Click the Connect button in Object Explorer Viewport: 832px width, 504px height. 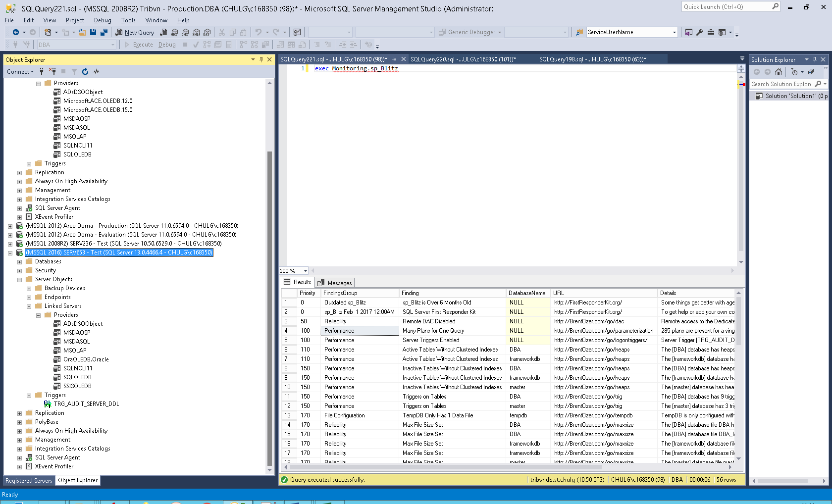20,72
